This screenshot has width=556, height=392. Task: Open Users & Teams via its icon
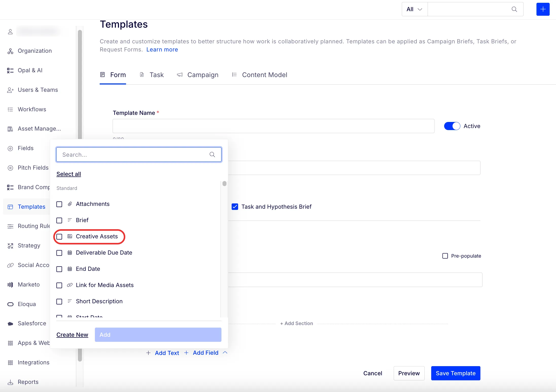10,90
